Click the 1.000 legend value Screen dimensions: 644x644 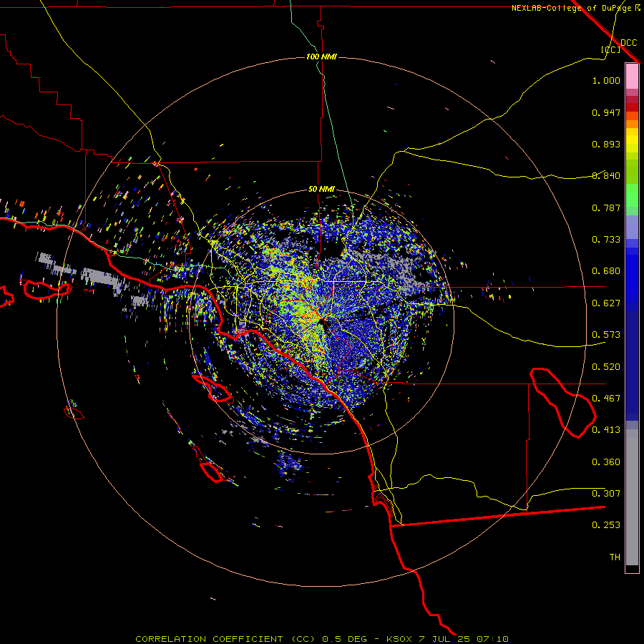(606, 80)
